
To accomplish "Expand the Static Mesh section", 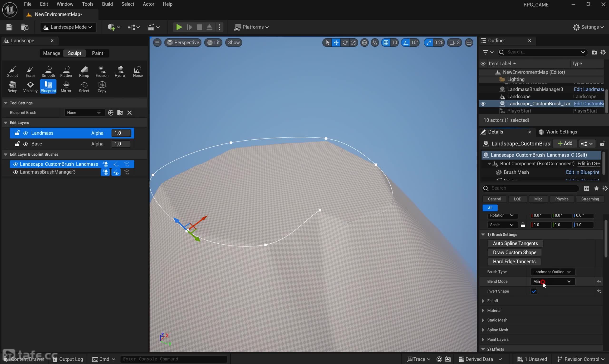I will (x=483, y=320).
